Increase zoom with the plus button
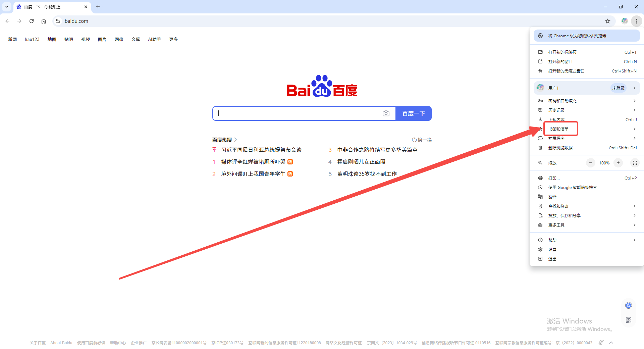 coord(618,163)
